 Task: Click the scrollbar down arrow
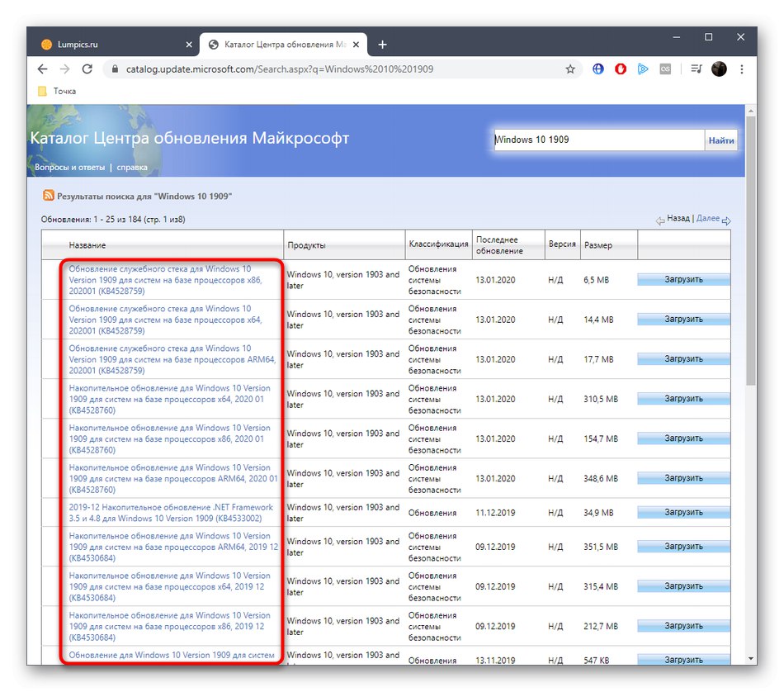(751, 659)
